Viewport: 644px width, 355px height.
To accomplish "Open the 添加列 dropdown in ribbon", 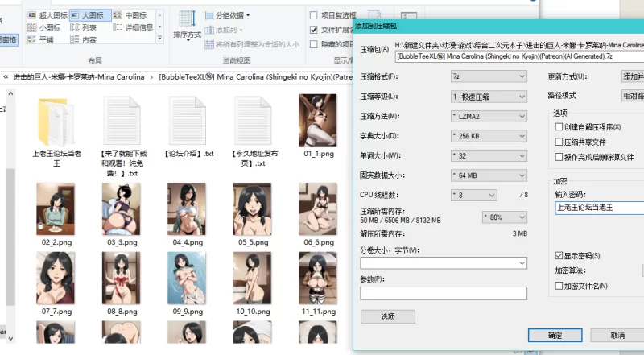I will pyautogui.click(x=224, y=30).
